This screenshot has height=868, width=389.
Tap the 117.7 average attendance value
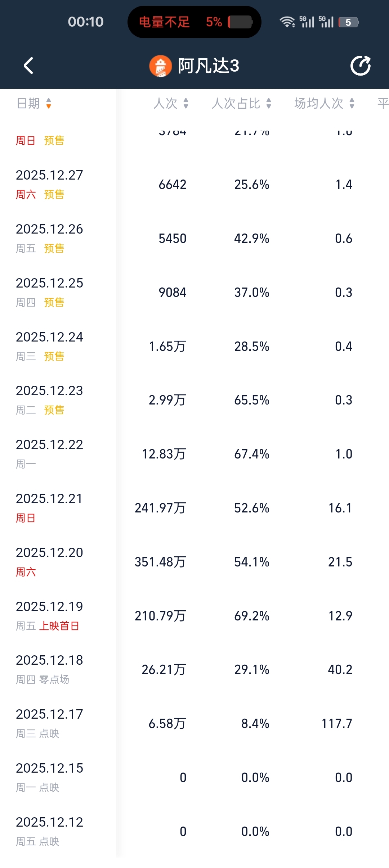tap(337, 723)
